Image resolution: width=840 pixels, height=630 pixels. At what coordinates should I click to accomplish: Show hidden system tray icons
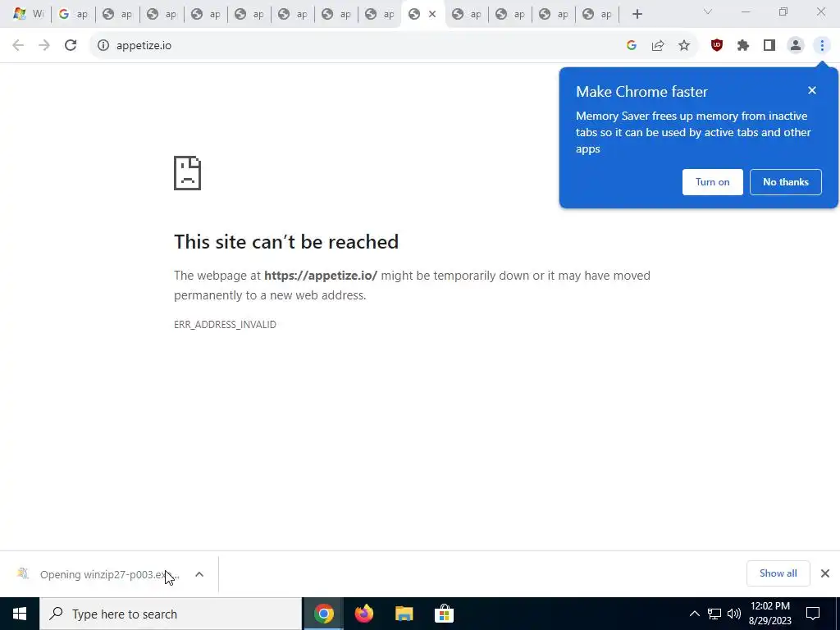694,614
